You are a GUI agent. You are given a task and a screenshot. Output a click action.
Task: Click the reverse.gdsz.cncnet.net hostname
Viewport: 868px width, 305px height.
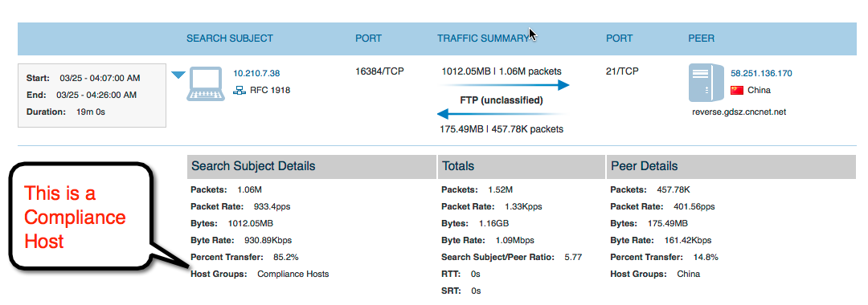point(739,112)
